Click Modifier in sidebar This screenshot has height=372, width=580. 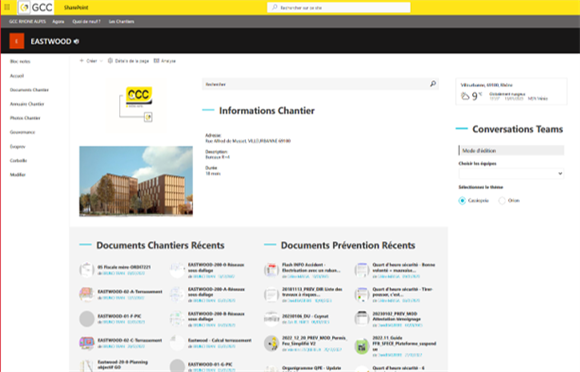pos(18,175)
